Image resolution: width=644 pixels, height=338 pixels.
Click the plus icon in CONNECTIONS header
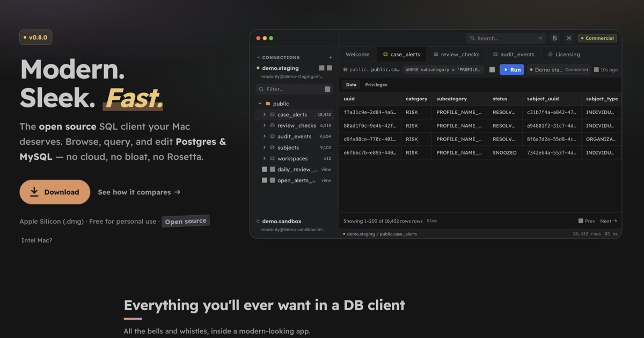[x=330, y=57]
